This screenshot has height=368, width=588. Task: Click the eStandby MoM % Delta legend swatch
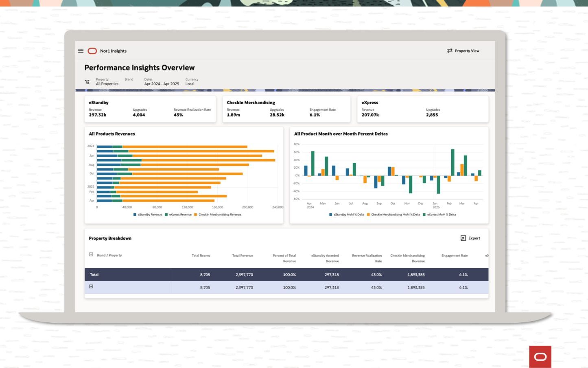coord(331,215)
